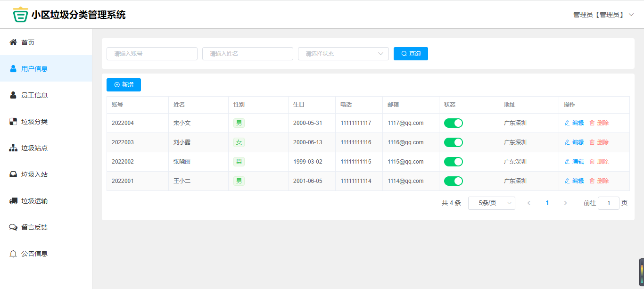Select 用户信息 in the sidebar

(34, 69)
